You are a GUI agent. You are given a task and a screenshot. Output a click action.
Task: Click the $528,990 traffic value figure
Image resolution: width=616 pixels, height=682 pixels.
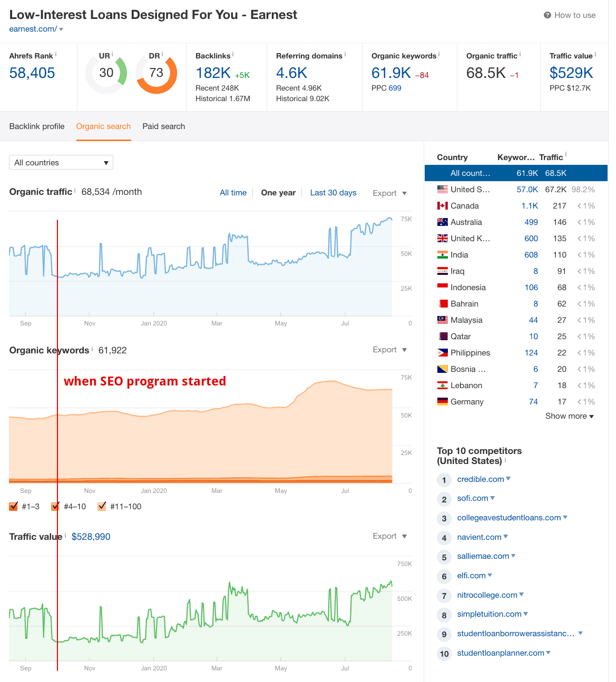[91, 537]
